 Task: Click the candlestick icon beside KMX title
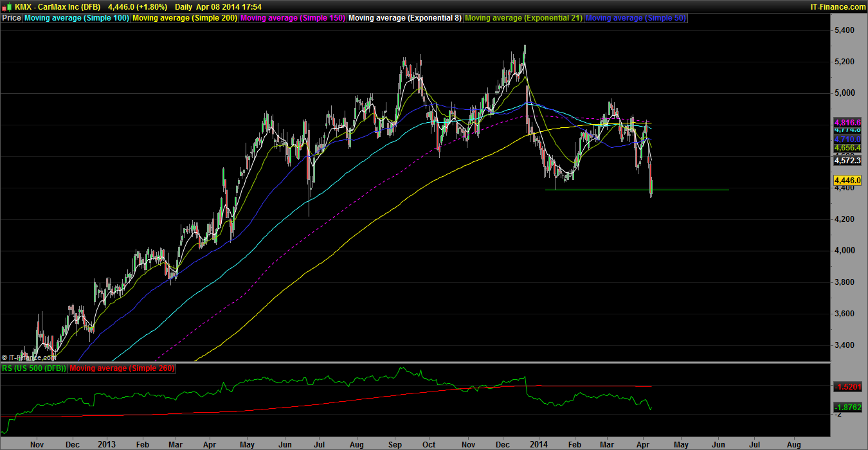pos(7,6)
